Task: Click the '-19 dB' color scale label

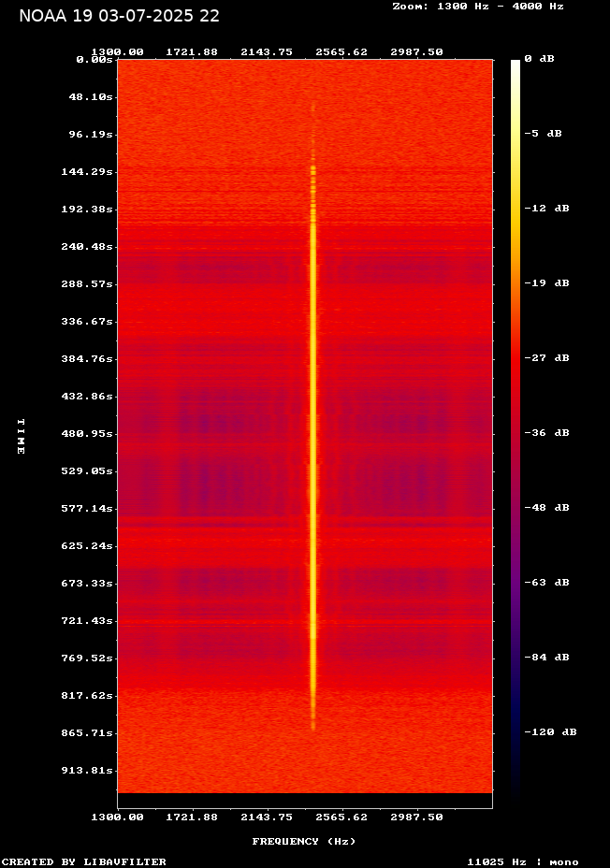Action: pos(547,282)
